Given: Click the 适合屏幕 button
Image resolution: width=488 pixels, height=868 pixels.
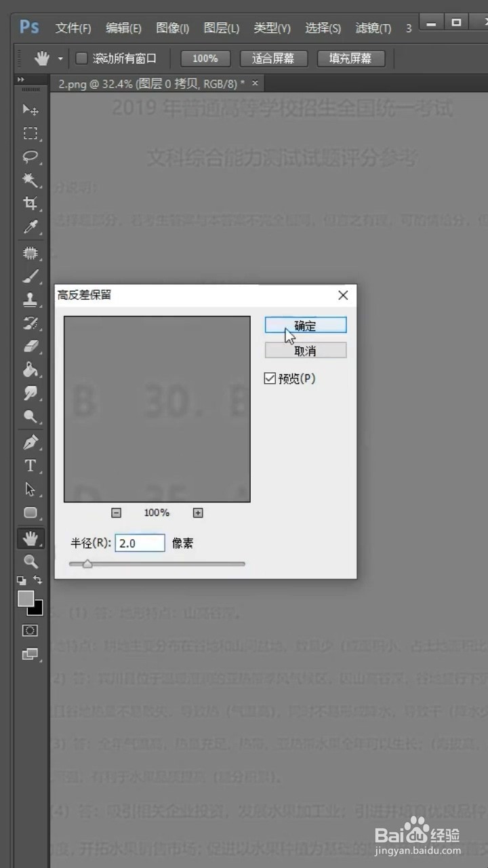Looking at the screenshot, I should click(273, 58).
